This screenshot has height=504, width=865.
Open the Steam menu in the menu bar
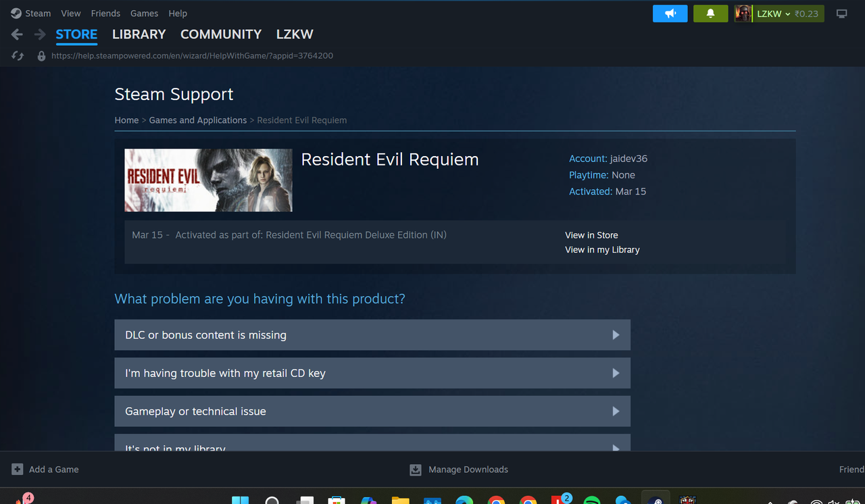pos(31,14)
